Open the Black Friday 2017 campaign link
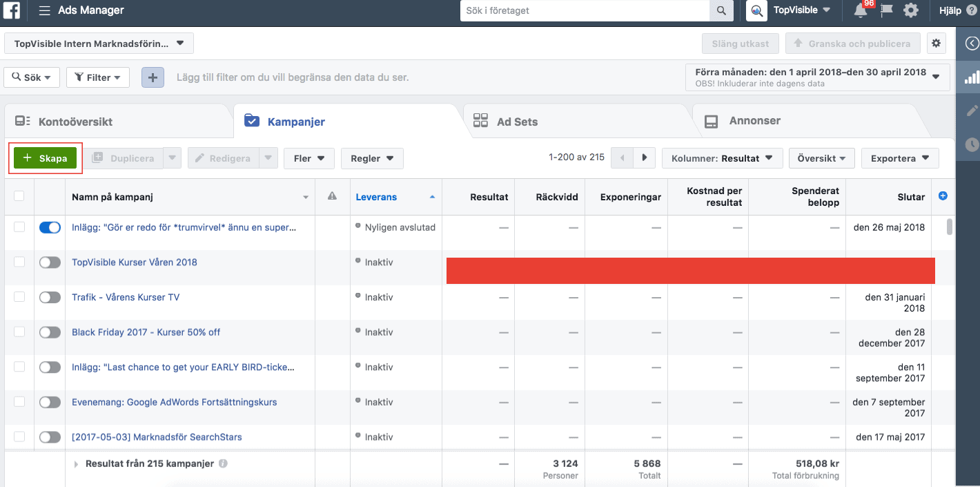 (146, 332)
